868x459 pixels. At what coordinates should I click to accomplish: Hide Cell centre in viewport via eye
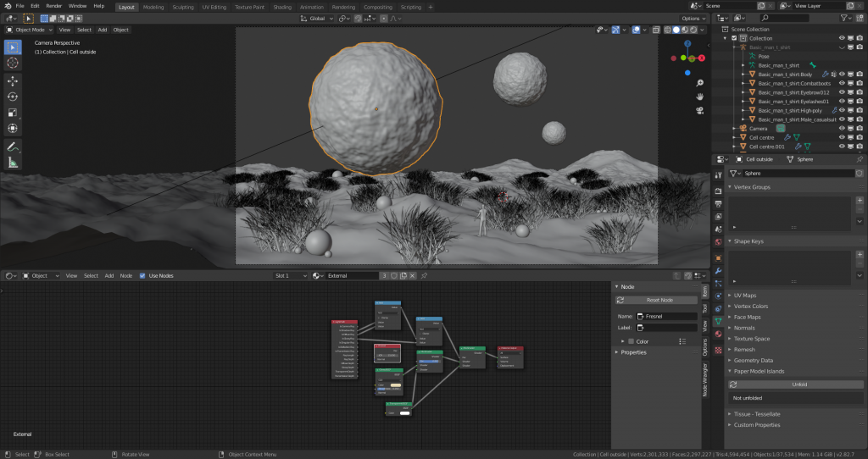842,137
